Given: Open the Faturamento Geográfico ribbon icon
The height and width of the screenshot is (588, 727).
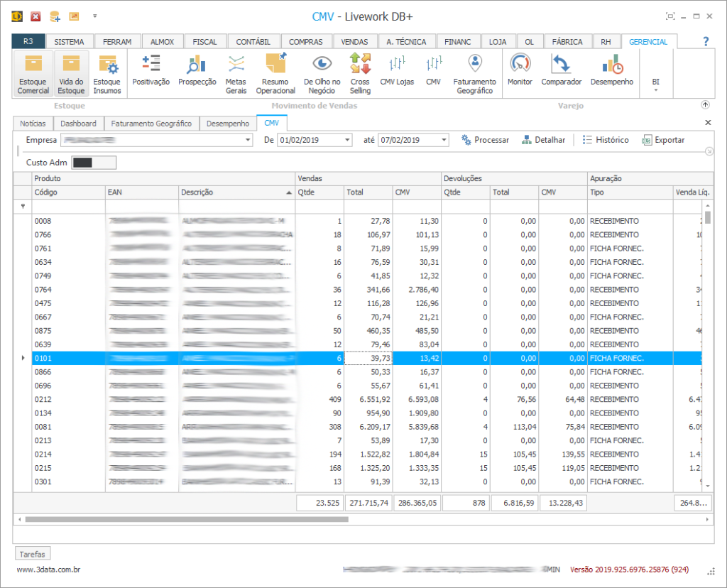Looking at the screenshot, I should [475, 74].
